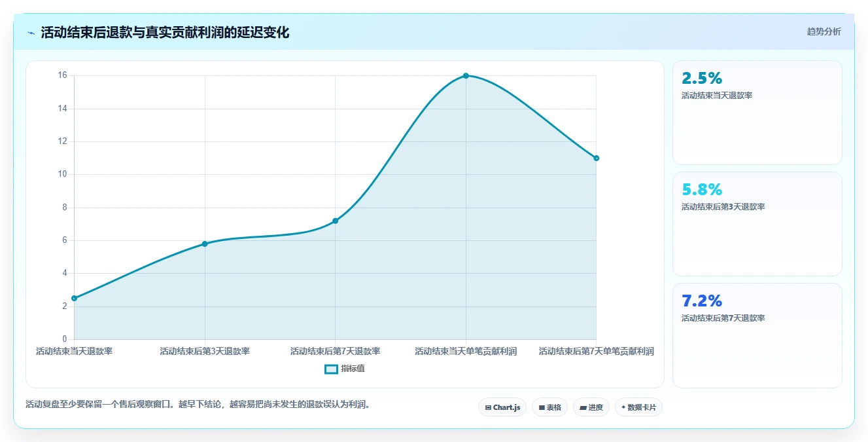Viewport: 868px width, 442px height.
Task: Click the 表格 tag icon
Action: click(x=542, y=407)
